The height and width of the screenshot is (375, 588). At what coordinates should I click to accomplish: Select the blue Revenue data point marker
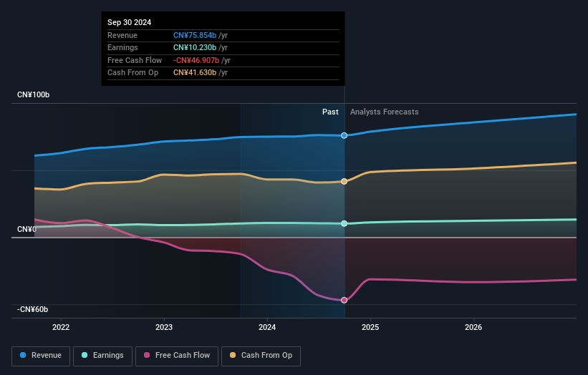point(344,135)
